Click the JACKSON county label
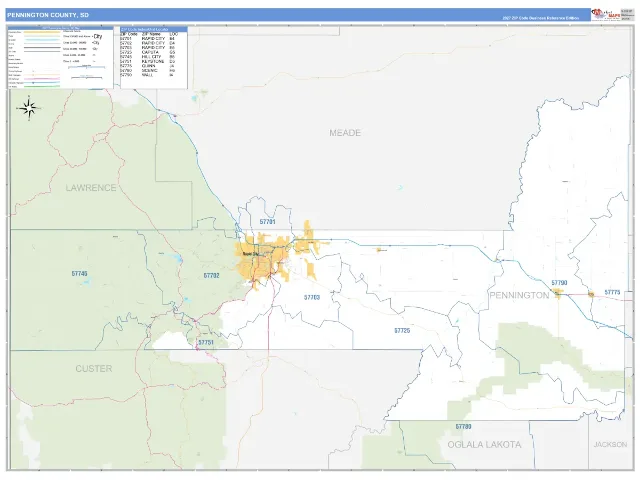 click(610, 444)
